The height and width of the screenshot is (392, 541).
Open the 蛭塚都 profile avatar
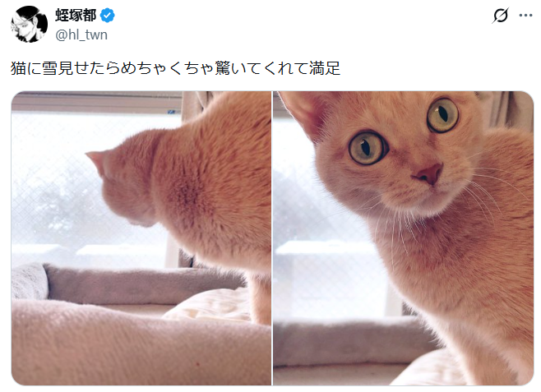[29, 25]
